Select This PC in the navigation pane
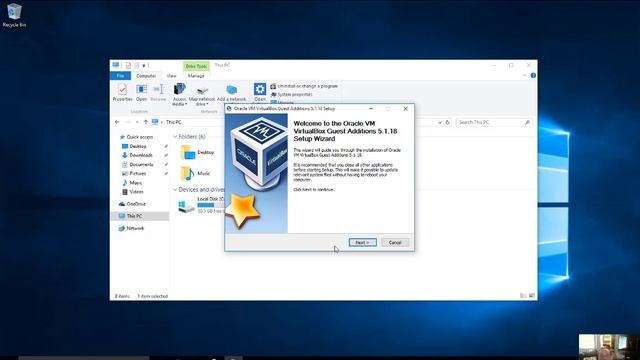Viewport: 640px width, 360px height. (x=134, y=216)
